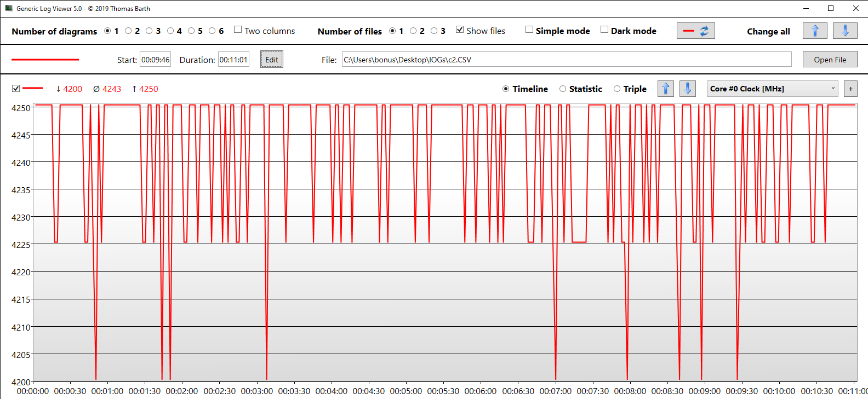Click the Edit button

272,60
